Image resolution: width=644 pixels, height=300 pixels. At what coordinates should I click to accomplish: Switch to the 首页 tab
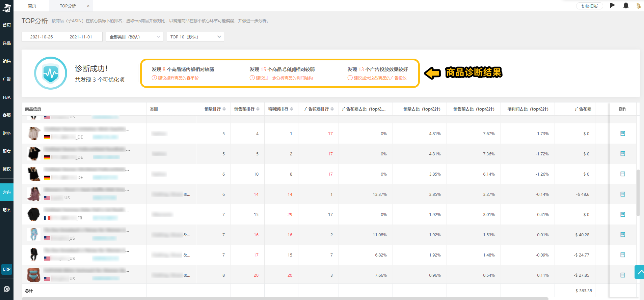pos(32,6)
